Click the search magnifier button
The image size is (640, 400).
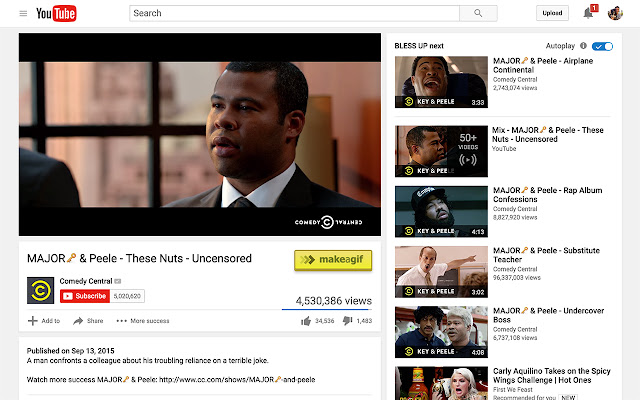pyautogui.click(x=478, y=13)
